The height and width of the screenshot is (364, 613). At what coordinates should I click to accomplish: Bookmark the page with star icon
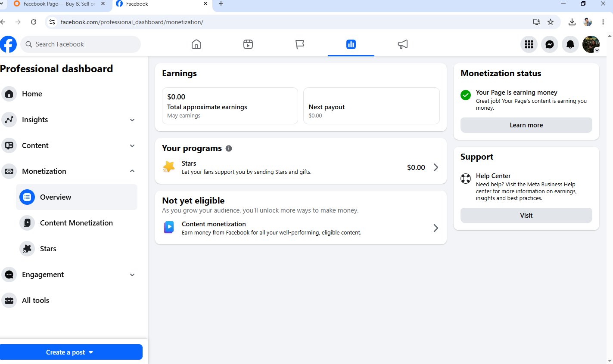click(x=551, y=22)
